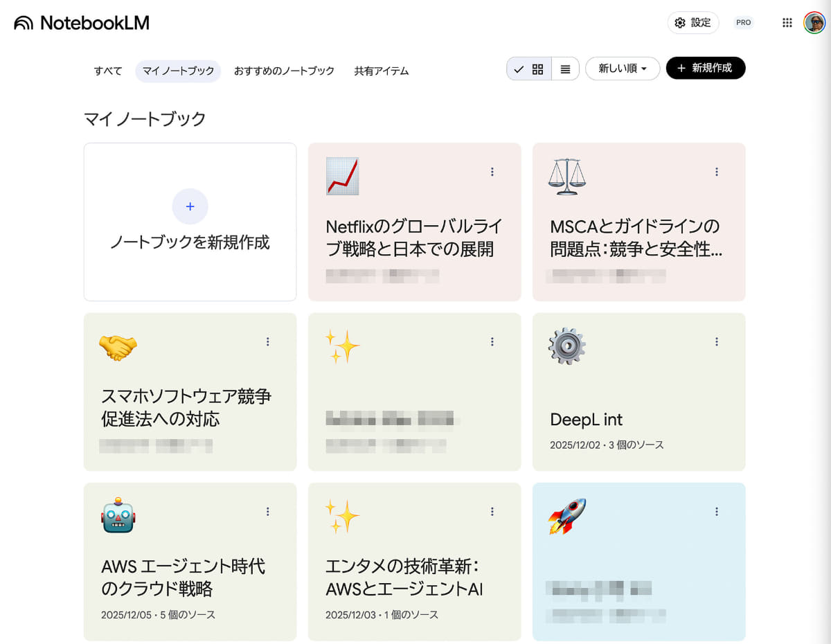
Task: Select the grid view toggle
Action: point(529,69)
